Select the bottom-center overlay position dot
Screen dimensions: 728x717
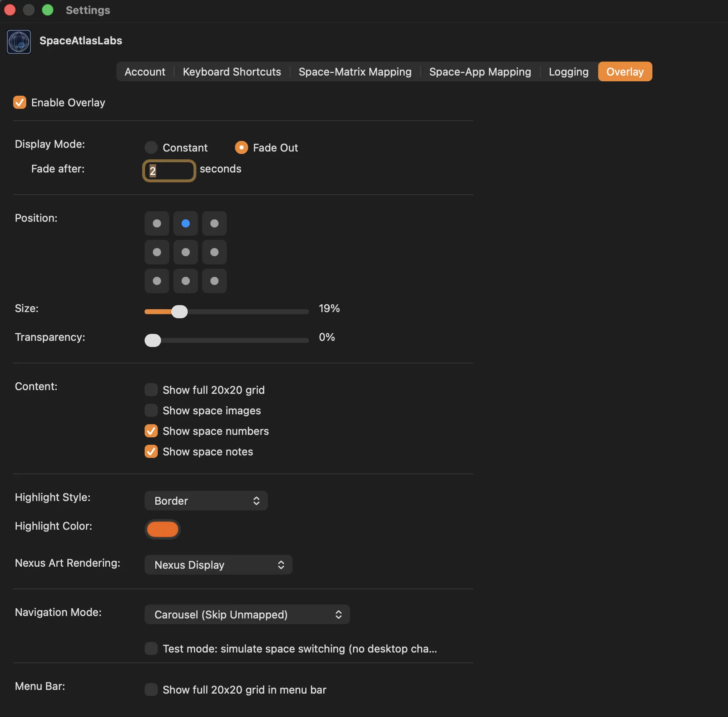point(185,281)
